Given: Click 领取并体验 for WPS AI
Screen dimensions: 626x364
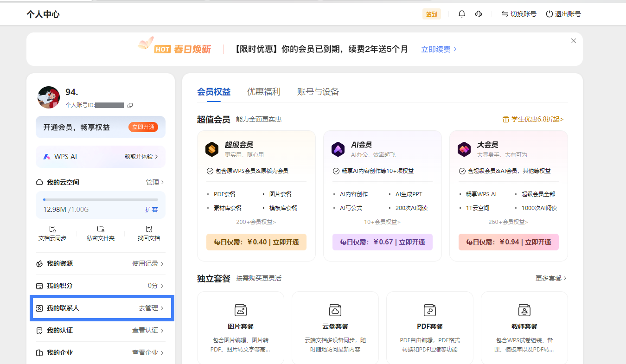Looking at the screenshot, I should click(x=141, y=157).
